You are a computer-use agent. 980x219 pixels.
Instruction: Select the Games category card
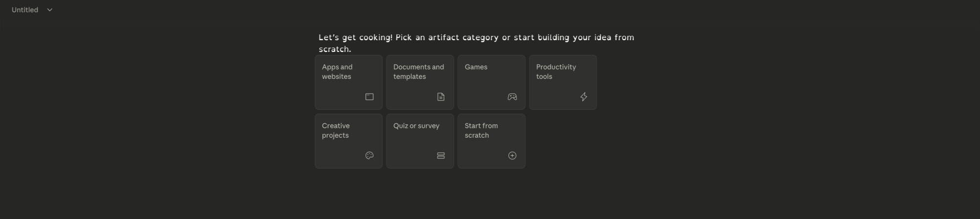coord(492,82)
